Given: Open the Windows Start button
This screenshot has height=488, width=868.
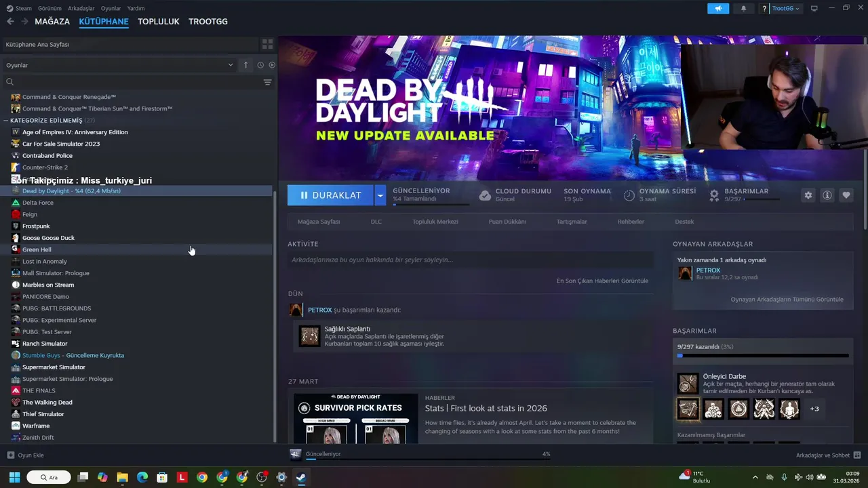Looking at the screenshot, I should [x=14, y=477].
